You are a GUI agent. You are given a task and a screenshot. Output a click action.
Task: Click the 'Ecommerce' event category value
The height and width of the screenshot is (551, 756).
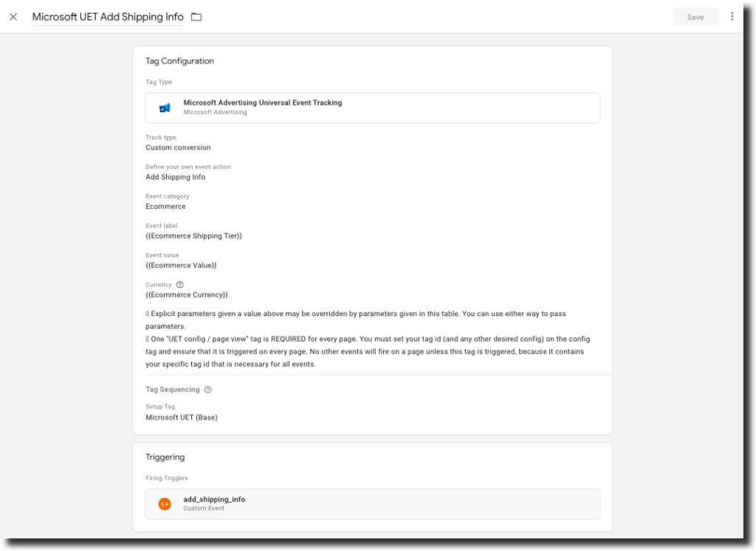165,207
